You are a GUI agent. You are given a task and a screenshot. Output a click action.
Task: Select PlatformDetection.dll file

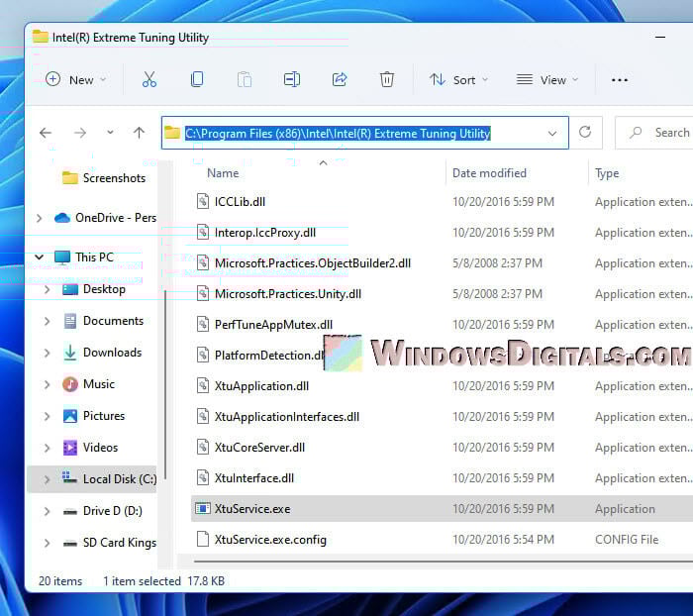pyautogui.click(x=268, y=356)
